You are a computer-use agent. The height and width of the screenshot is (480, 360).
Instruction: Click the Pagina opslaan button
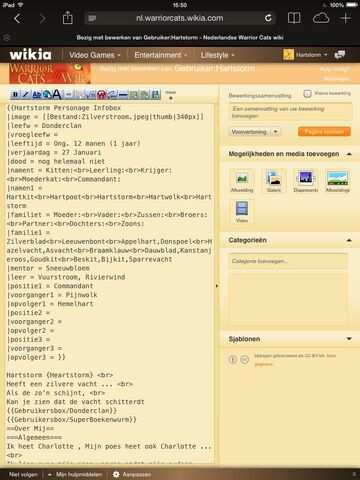tap(324, 132)
